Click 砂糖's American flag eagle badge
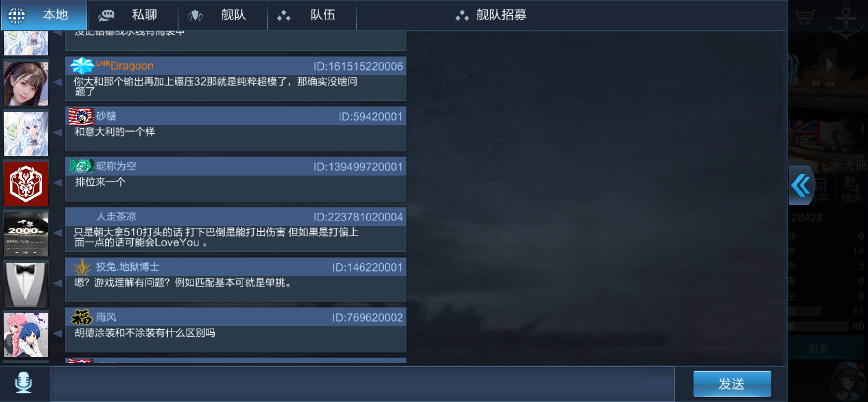The width and height of the screenshot is (868, 402). [x=81, y=116]
